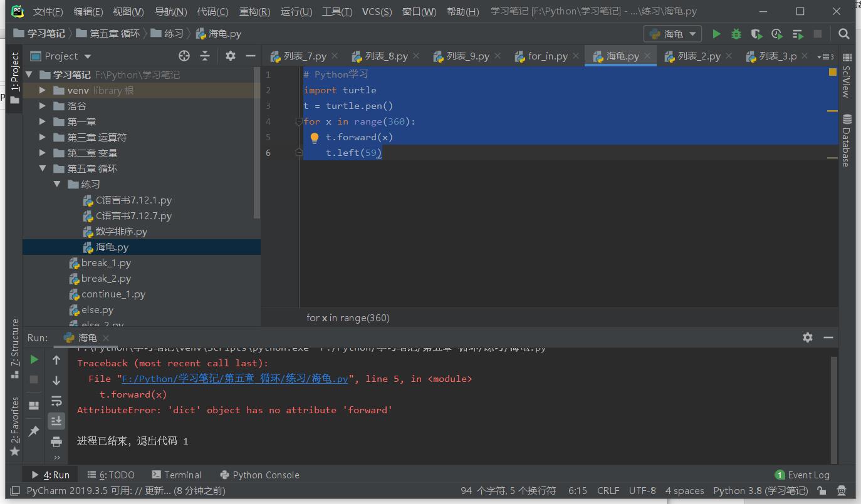Follow the traceback file path link
The height and width of the screenshot is (504, 861).
[235, 378]
